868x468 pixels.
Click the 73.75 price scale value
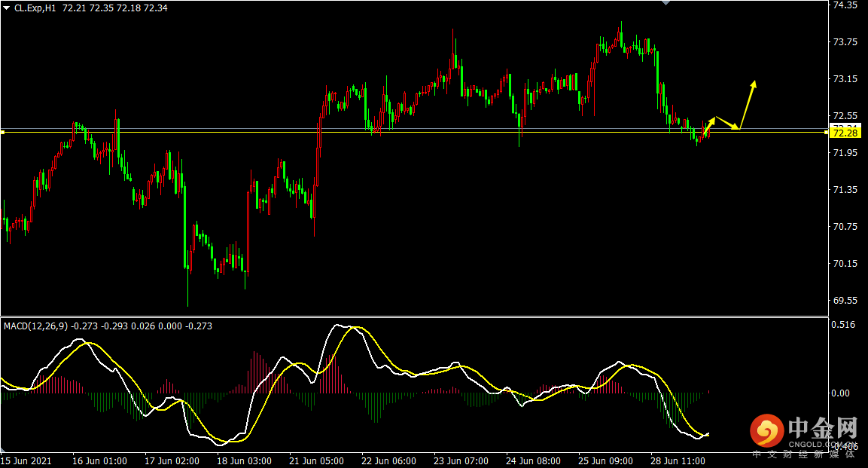tap(845, 42)
